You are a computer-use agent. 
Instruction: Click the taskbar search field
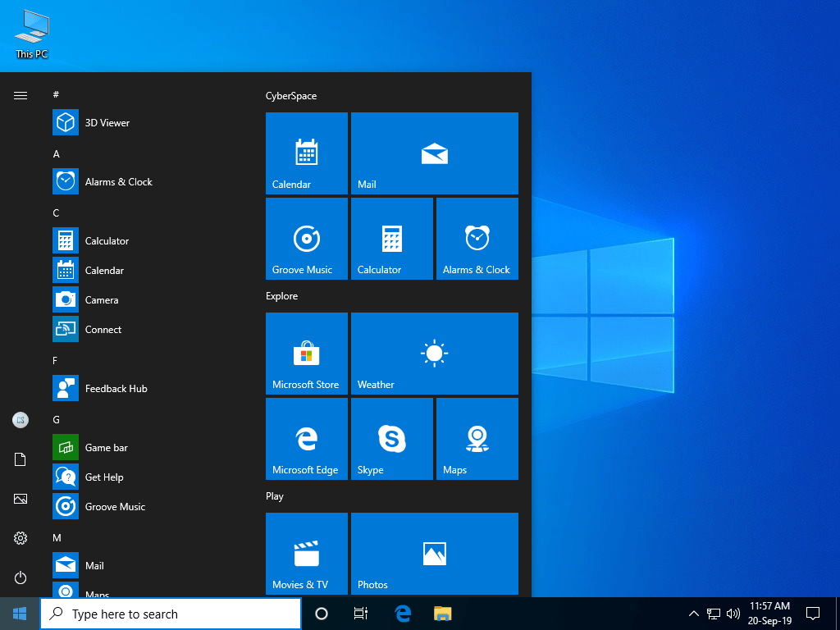tap(171, 613)
